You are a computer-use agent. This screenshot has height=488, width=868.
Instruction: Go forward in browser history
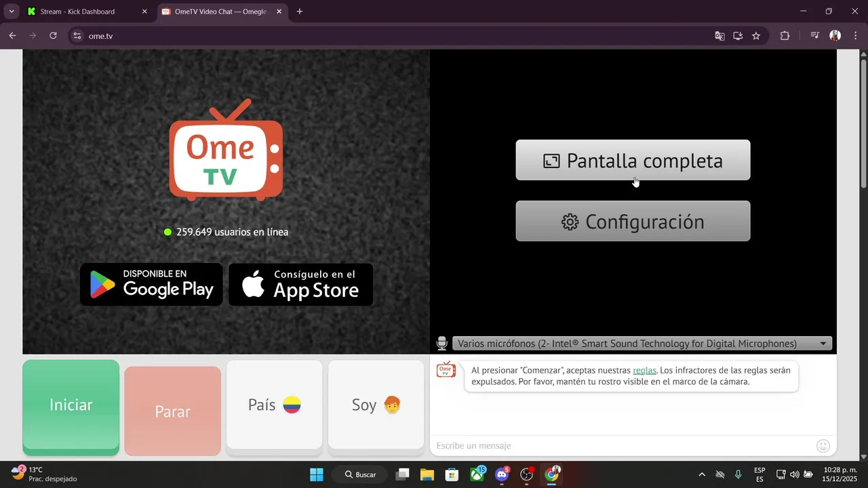[x=33, y=36]
